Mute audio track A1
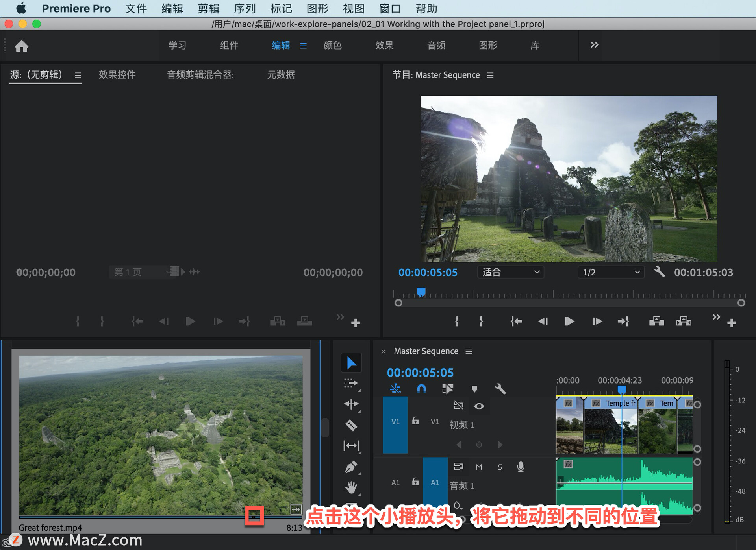The image size is (756, 550). point(479,467)
